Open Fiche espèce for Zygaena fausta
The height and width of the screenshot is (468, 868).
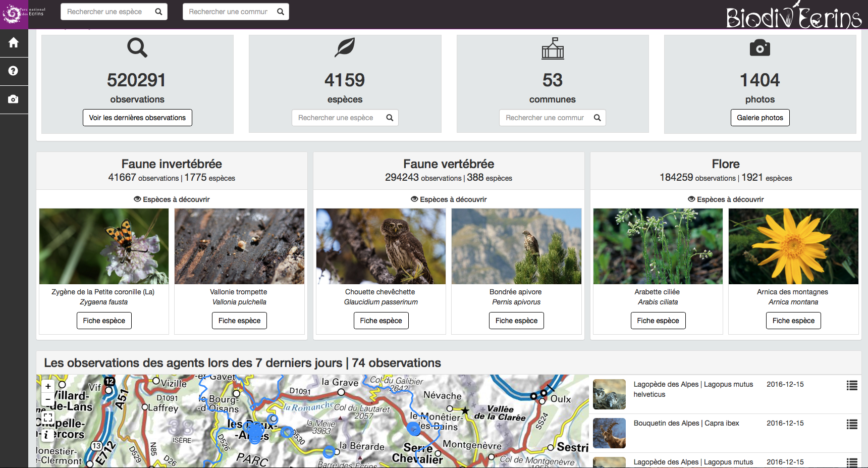coord(104,321)
